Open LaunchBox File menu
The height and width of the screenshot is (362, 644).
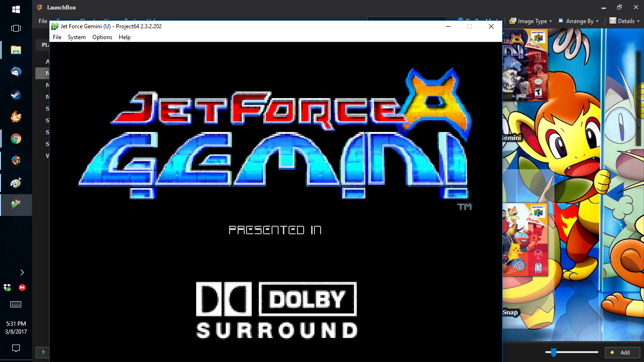pos(43,21)
